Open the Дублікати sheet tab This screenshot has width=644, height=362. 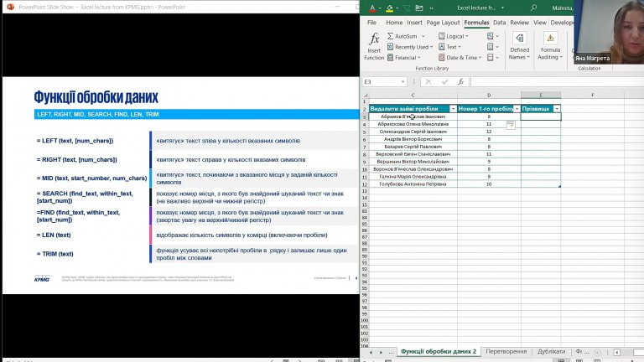coord(551,351)
